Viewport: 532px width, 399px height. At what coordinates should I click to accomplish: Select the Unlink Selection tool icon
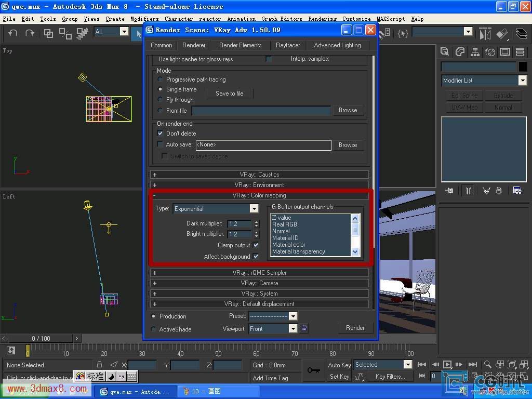tap(65, 33)
